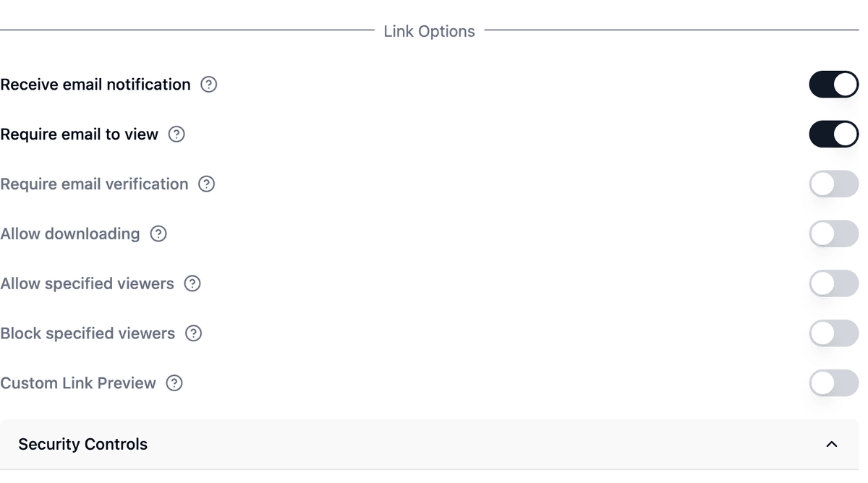Click the 'Custom Link Preview' label text
The height and width of the screenshot is (483, 868).
click(x=78, y=383)
